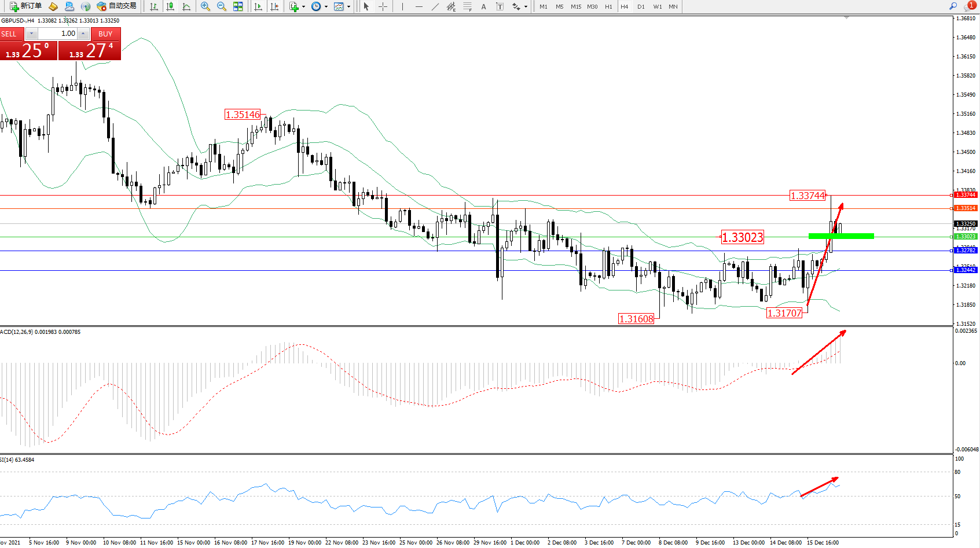980x548 pixels.
Task: Open the periodicity clock dropdown arrow
Action: pos(326,7)
